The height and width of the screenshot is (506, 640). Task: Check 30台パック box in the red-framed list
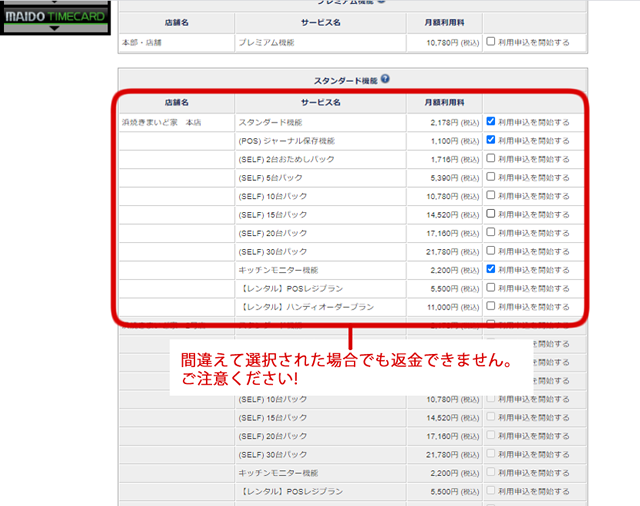491,251
